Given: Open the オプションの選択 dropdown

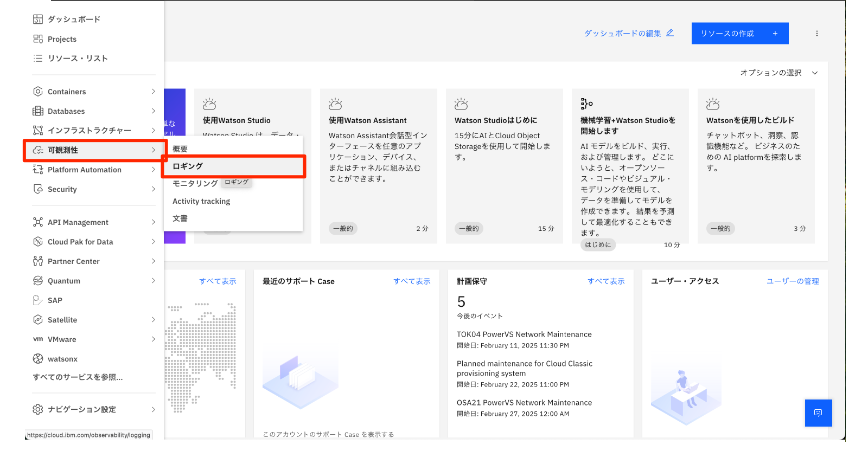Looking at the screenshot, I should click(x=779, y=73).
